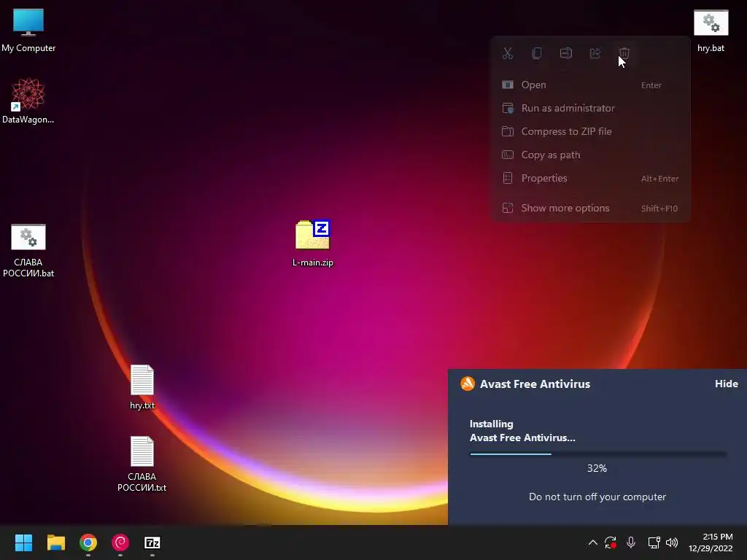Click the Rename icon in context menu
The image size is (747, 560).
[566, 53]
